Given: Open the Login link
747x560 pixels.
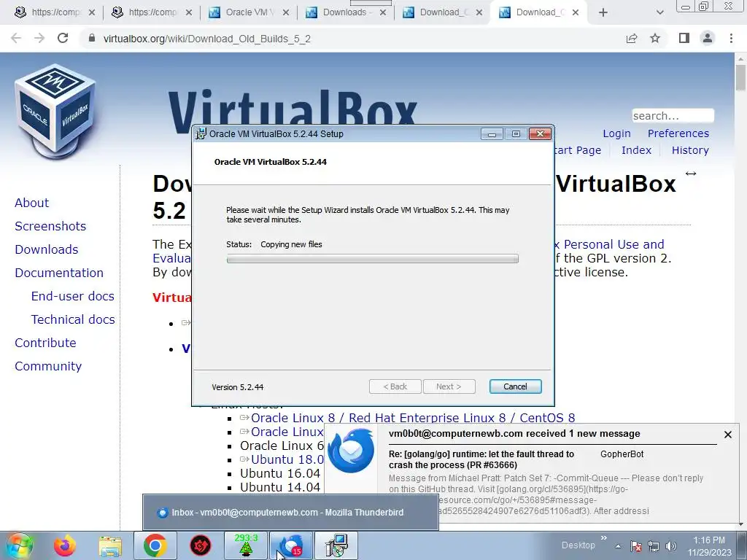Looking at the screenshot, I should pos(616,134).
